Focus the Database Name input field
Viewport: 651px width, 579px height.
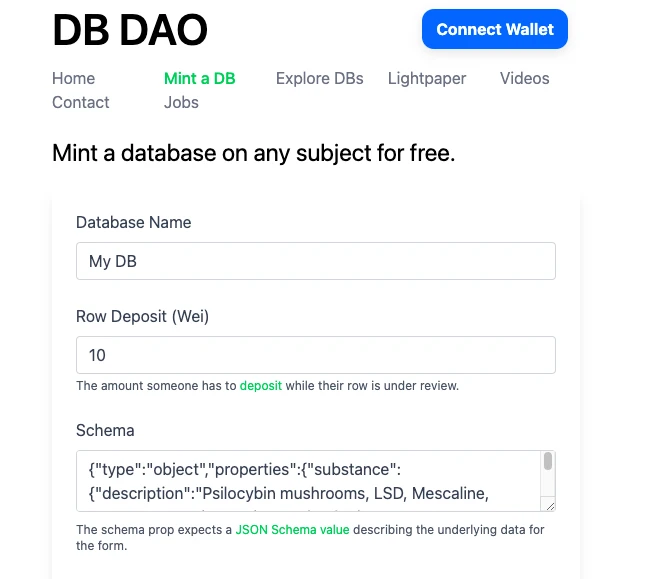[316, 261]
